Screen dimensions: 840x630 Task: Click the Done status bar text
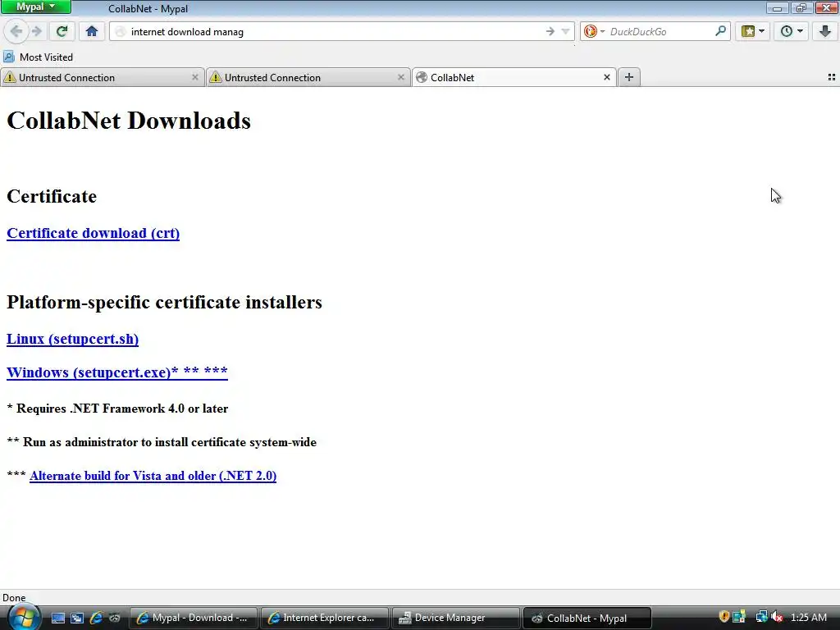(x=14, y=597)
